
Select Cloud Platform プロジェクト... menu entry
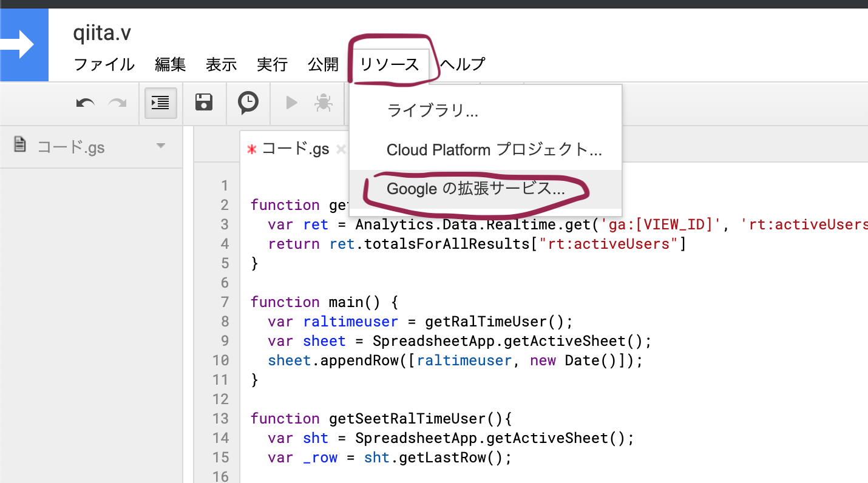[x=493, y=150]
